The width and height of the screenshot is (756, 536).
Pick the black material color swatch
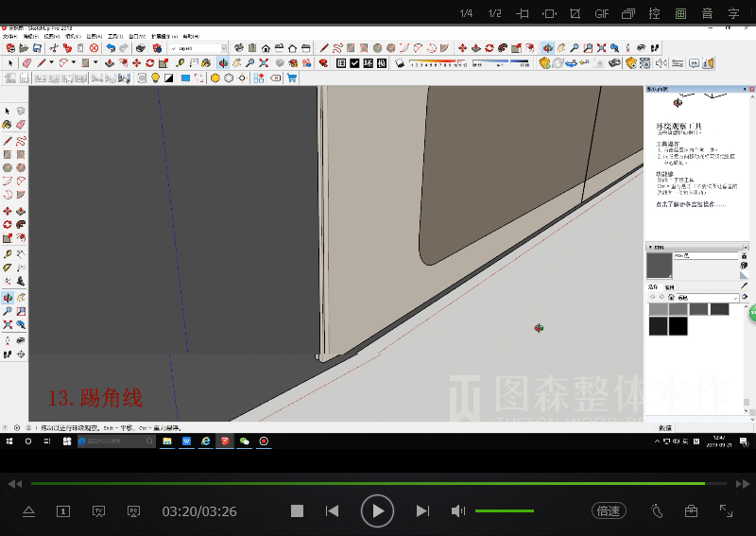pos(678,326)
